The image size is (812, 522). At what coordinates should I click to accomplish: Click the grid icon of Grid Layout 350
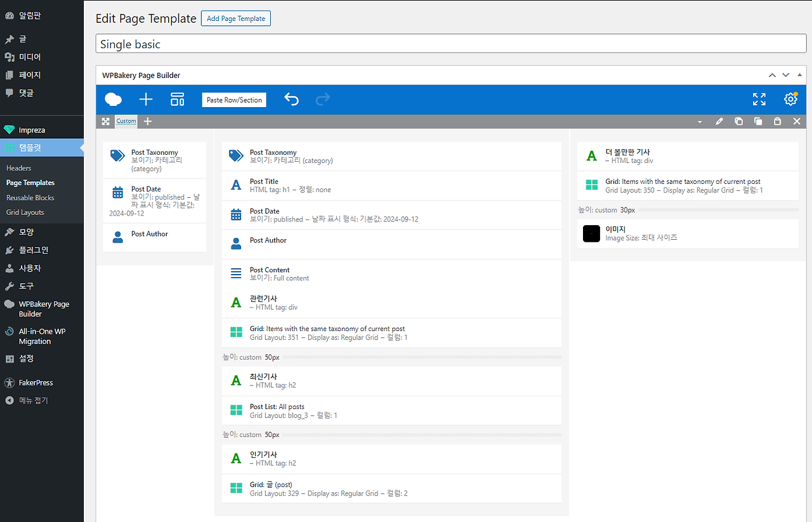591,185
